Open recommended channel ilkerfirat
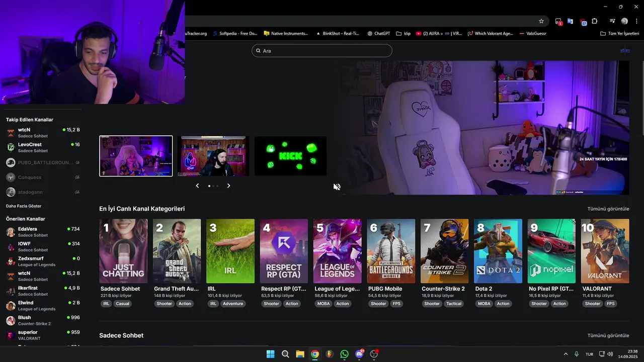 43,291
